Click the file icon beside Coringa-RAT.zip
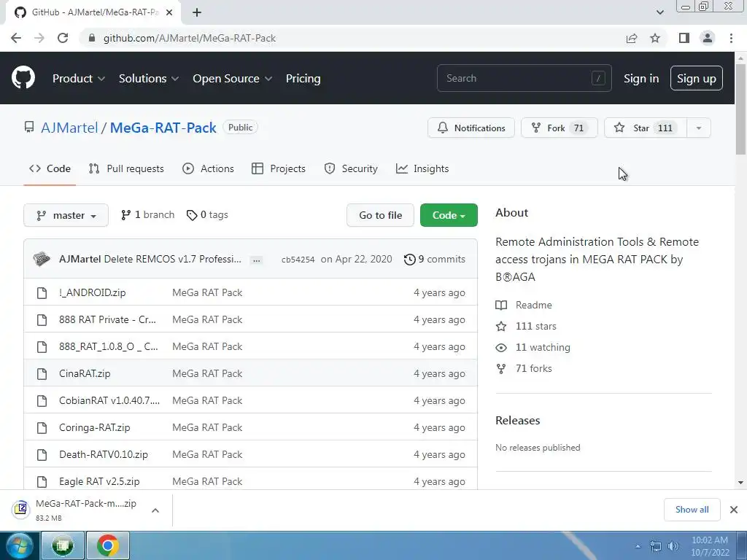This screenshot has height=560, width=747. point(42,427)
